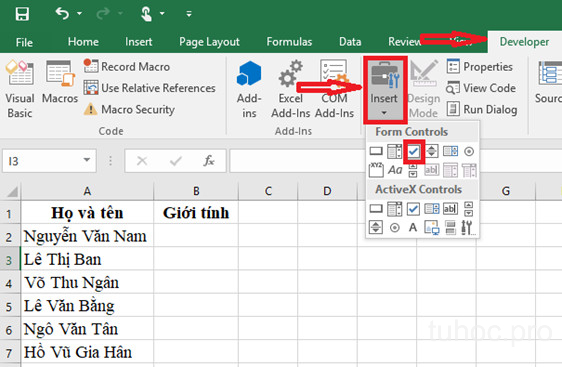Open the Undo history dropdown arrow
Screen dimensions: 562x367
pos(79,14)
